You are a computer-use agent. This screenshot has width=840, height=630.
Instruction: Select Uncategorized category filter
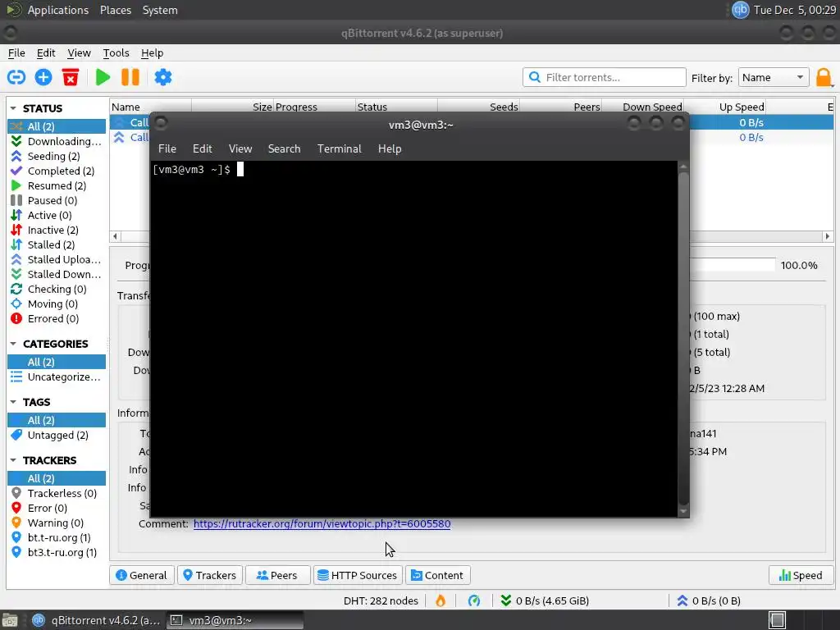pos(57,377)
